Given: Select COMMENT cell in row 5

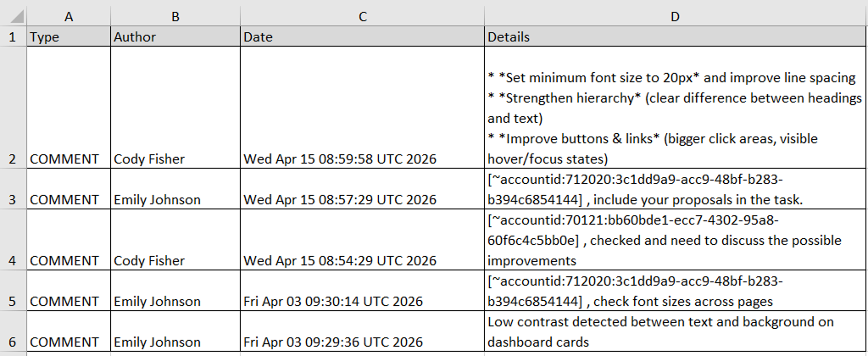Looking at the screenshot, I should point(69,291).
